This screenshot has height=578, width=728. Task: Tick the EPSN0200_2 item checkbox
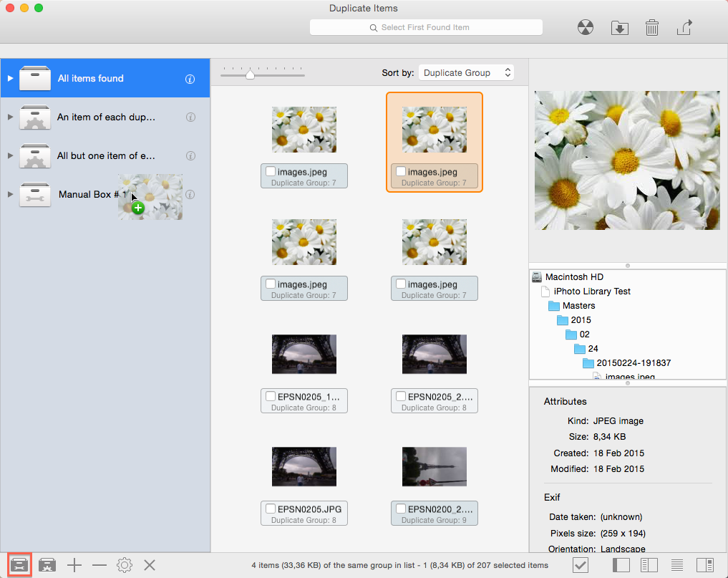coord(401,509)
